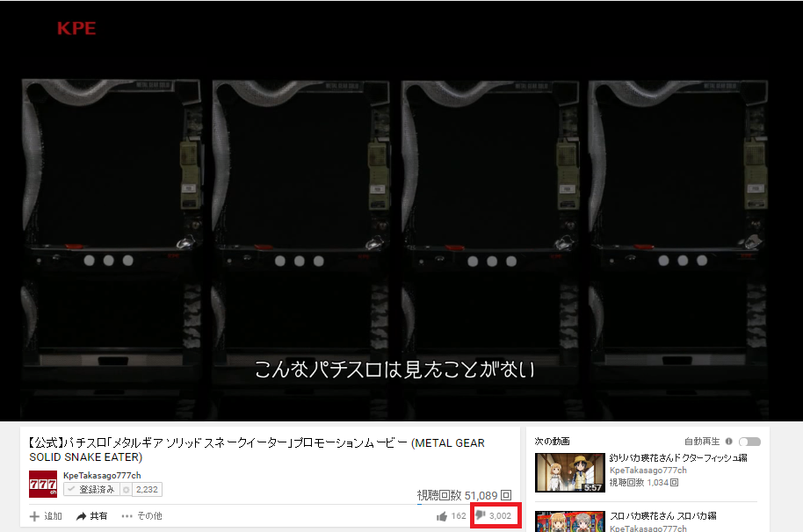803x532 pixels.
Task: Toggle the 自動再生 autoplay switch
Action: tap(749, 442)
